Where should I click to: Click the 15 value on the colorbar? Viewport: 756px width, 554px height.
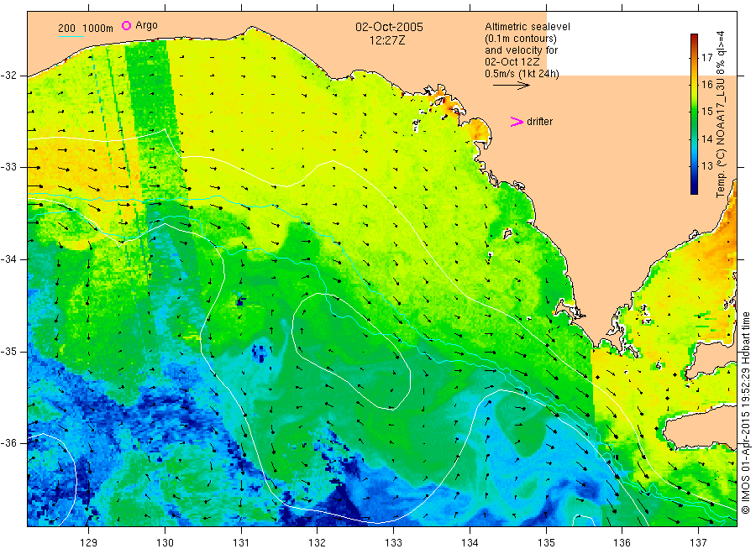(x=706, y=112)
